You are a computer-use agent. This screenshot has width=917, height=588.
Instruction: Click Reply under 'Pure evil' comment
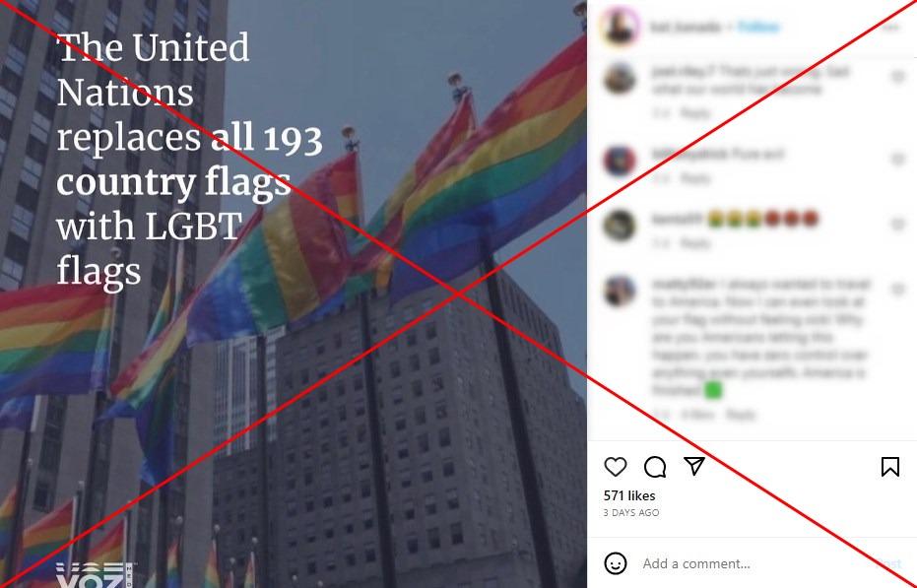click(x=695, y=178)
